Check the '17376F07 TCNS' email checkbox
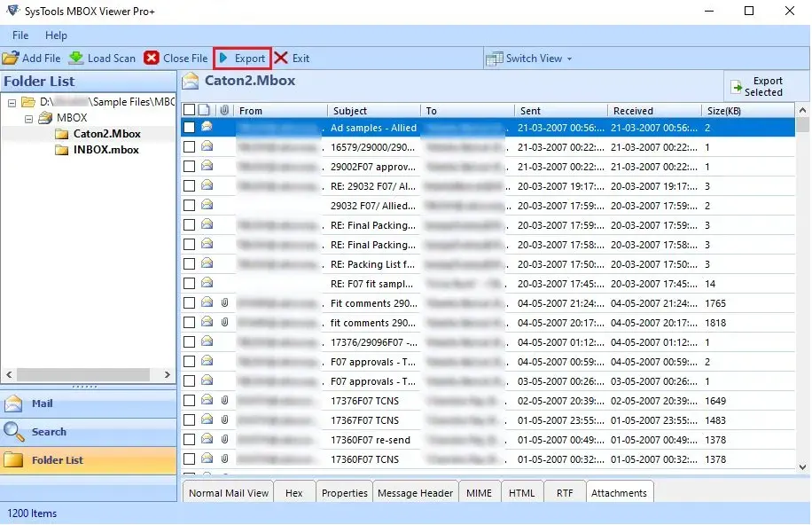The image size is (812, 525). pyautogui.click(x=189, y=401)
